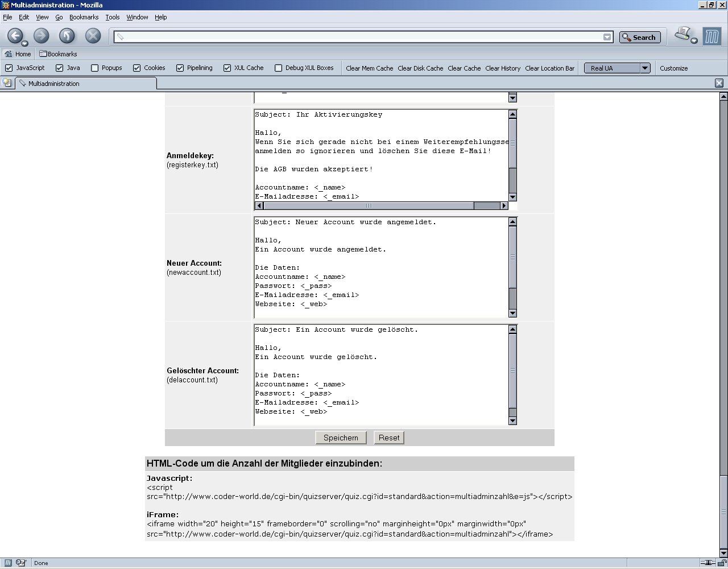
Task: Click the Stop loading icon
Action: tap(93, 36)
